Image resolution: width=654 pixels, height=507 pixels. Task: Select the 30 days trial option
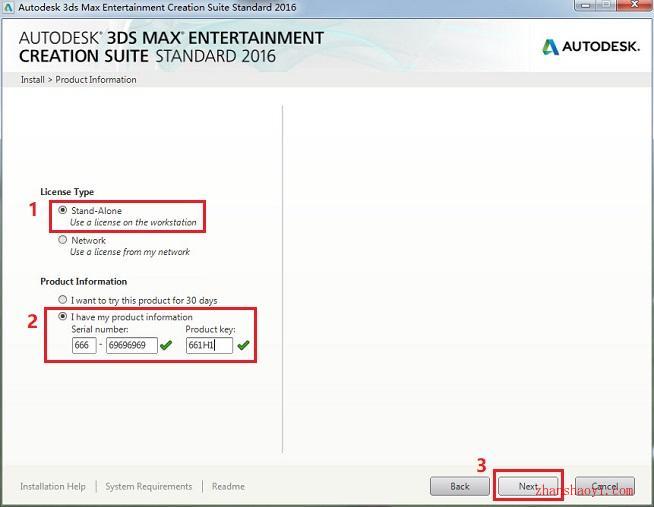pyautogui.click(x=63, y=300)
